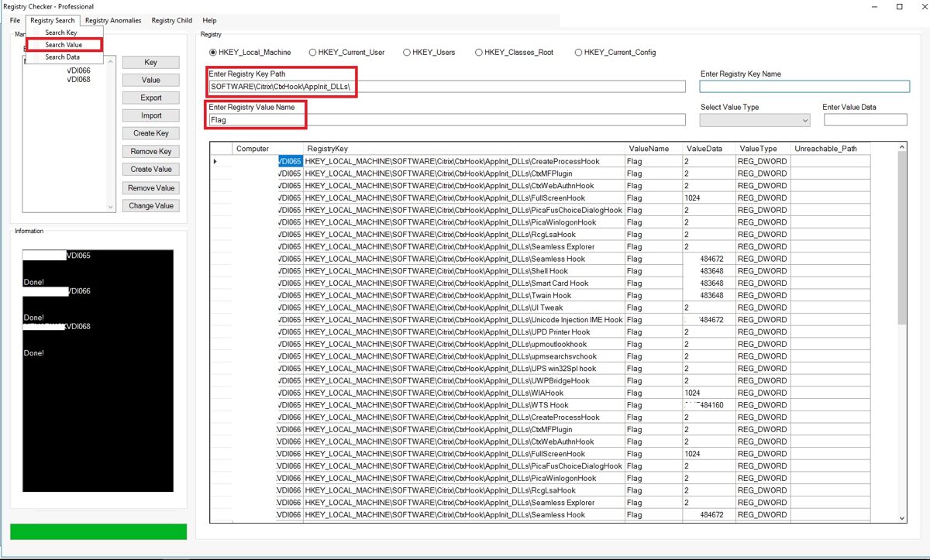
Task: Choose Search Data menu entry
Action: pyautogui.click(x=64, y=57)
